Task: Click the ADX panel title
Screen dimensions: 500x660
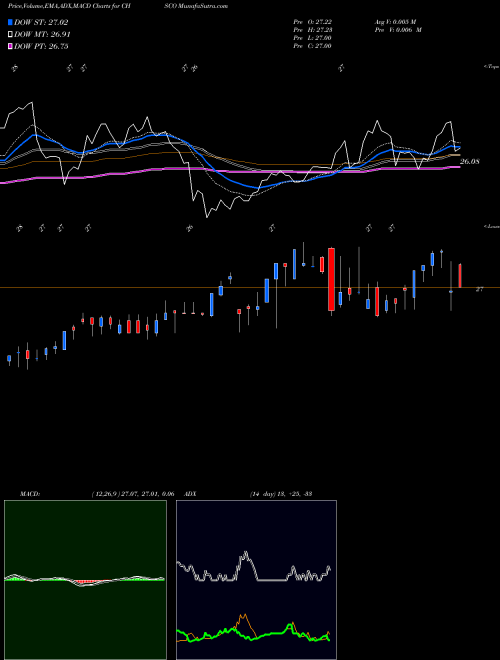Action: (191, 494)
